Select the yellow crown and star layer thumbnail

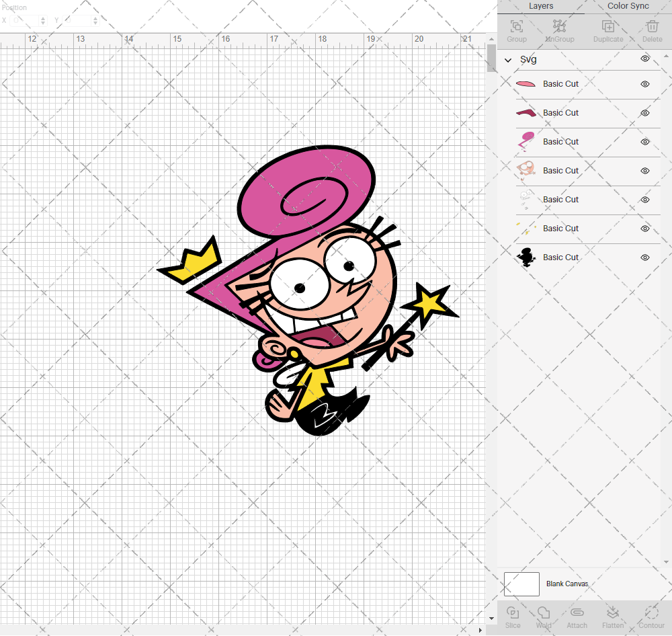pos(526,229)
